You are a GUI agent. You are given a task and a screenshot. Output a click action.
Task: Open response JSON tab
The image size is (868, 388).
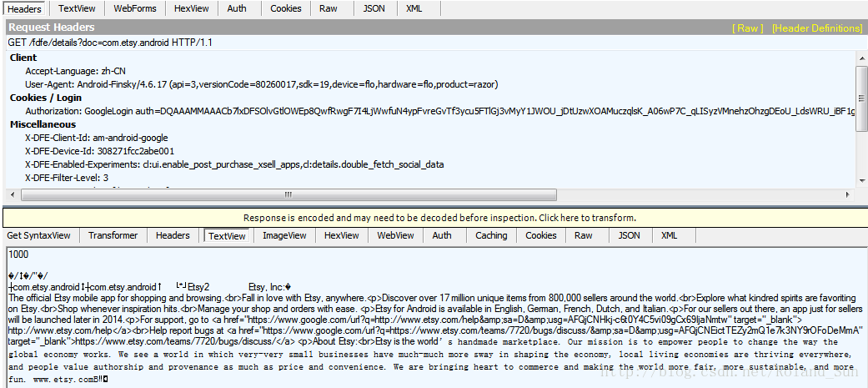point(629,235)
